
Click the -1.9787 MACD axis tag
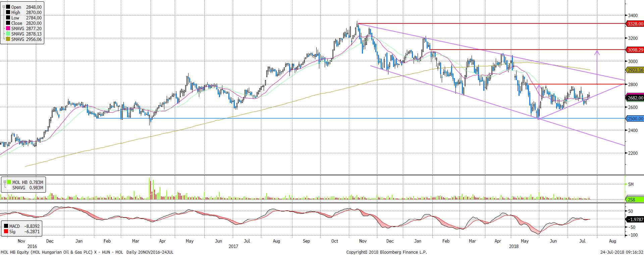click(635, 219)
